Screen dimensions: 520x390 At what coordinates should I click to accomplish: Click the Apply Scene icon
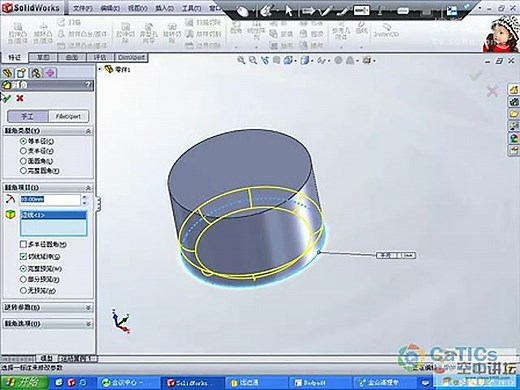pos(350,60)
